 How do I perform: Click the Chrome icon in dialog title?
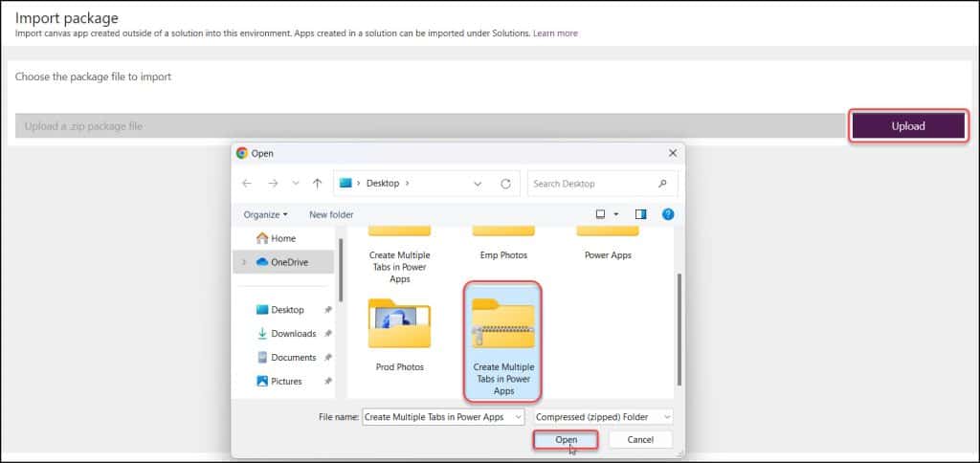[x=242, y=153]
